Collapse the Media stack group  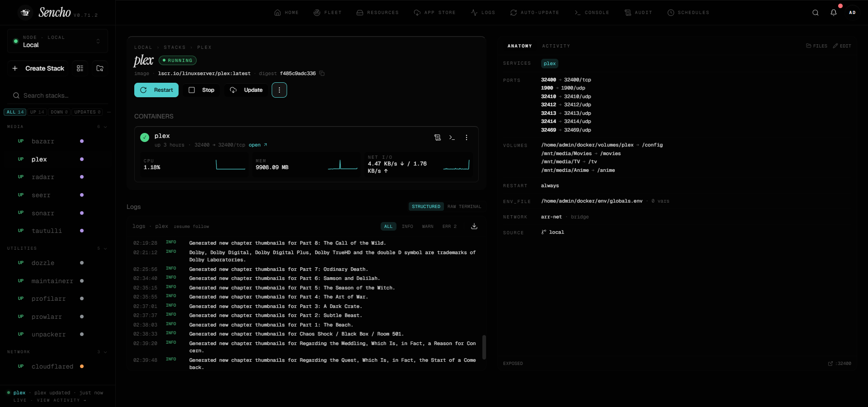105,127
